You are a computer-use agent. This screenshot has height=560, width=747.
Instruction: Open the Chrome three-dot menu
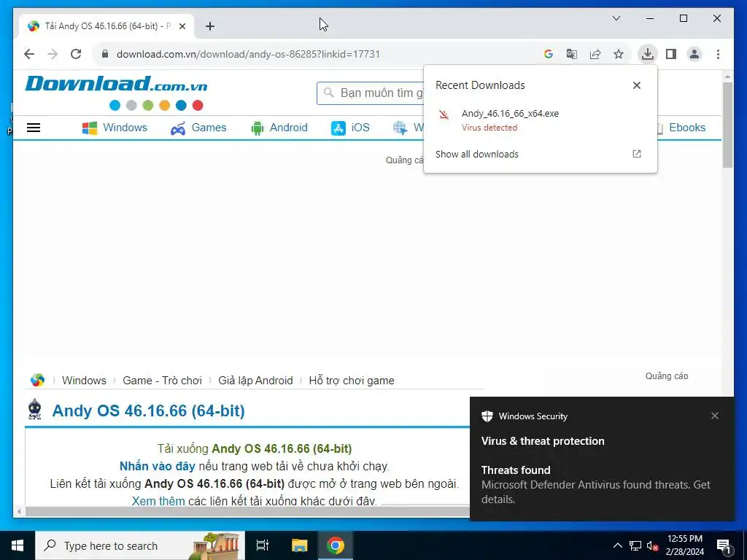click(x=718, y=54)
